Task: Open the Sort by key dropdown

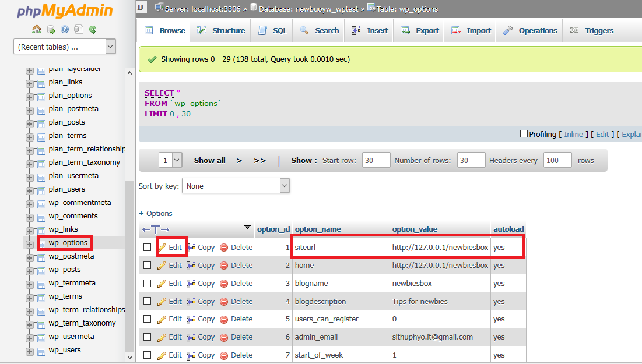Action: (x=236, y=186)
